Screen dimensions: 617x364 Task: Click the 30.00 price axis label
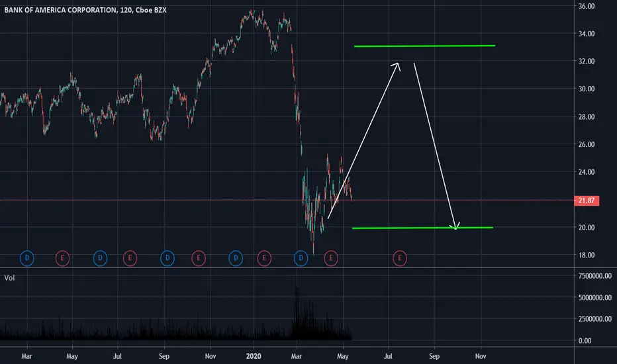pyautogui.click(x=587, y=89)
